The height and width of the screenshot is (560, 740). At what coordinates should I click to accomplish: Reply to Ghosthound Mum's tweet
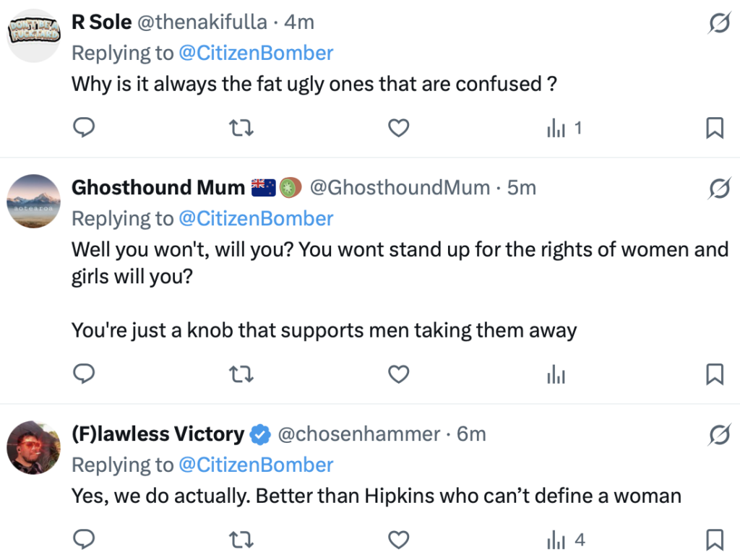85,374
